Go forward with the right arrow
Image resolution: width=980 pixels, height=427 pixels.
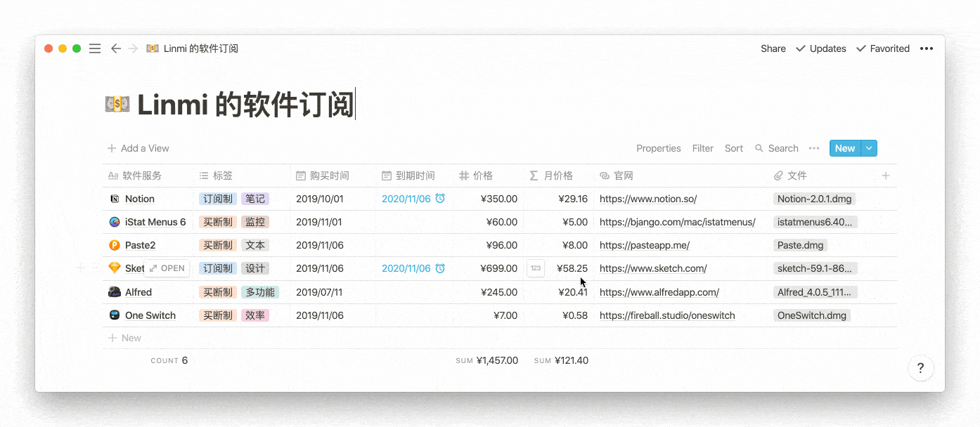pyautogui.click(x=133, y=48)
